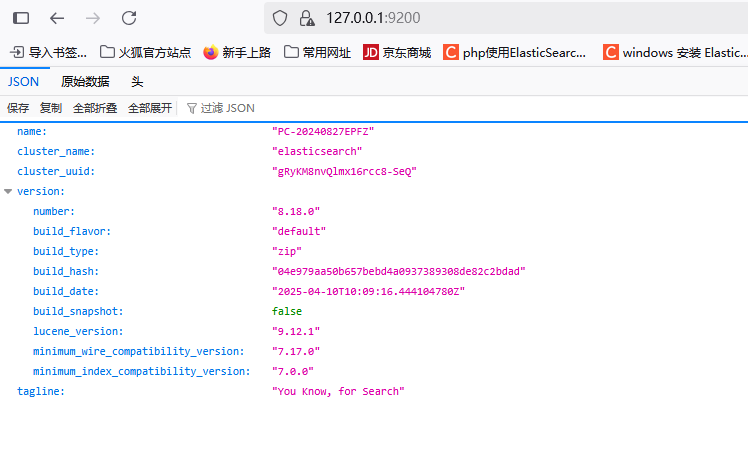Viewport: 748px width, 466px height.
Task: Click 全部折叠 collapse all button
Action: (x=95, y=108)
